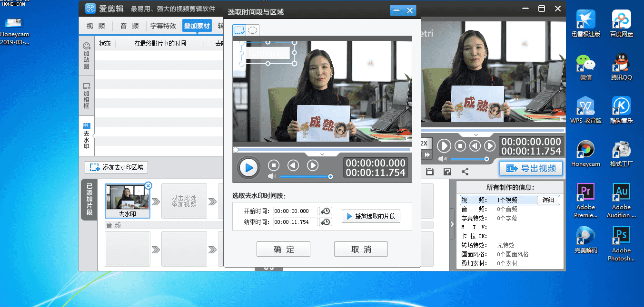
Task: Select the 字幕特效: 0个字幕 info row
Action: click(510, 219)
